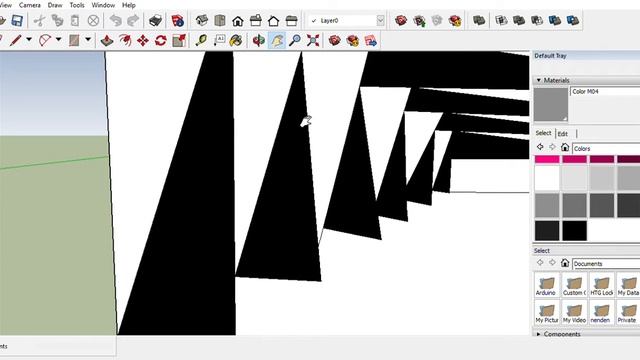Switch to the Edit tab in Materials
The width and height of the screenshot is (640, 360).
pyautogui.click(x=563, y=133)
